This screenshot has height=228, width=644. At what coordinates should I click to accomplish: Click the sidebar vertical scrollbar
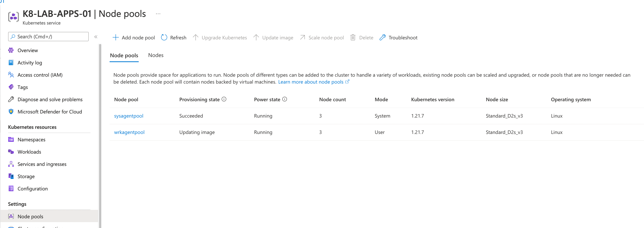pos(100,135)
